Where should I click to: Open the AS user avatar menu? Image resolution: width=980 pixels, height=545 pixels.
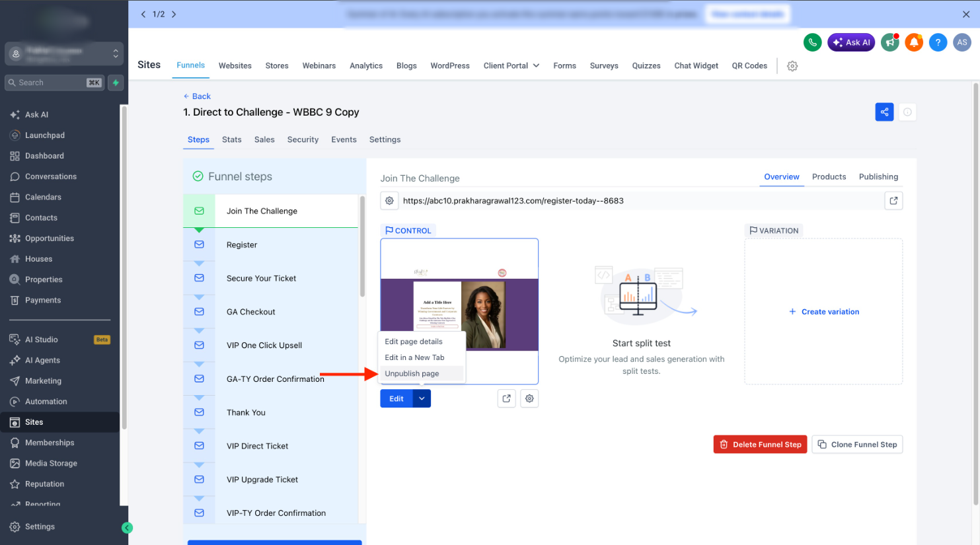coord(962,42)
